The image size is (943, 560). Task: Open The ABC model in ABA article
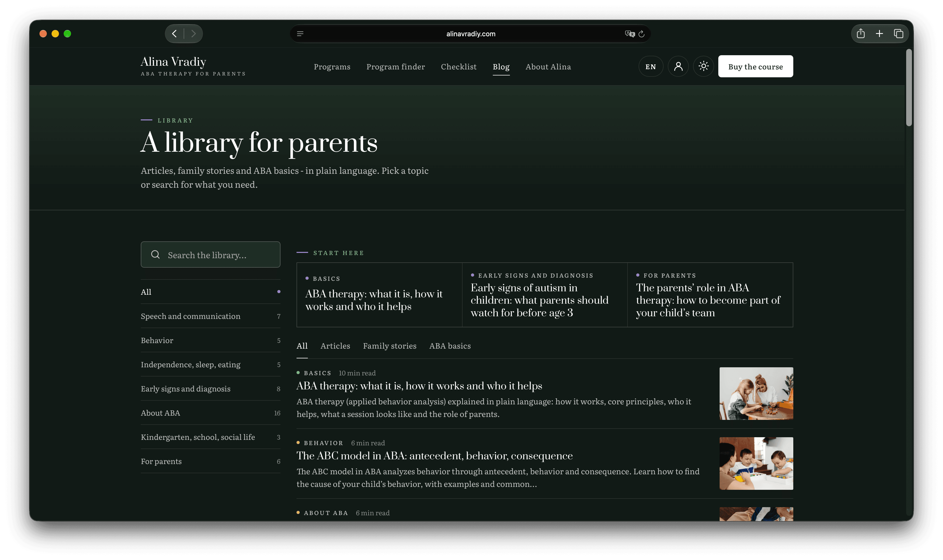coord(434,455)
